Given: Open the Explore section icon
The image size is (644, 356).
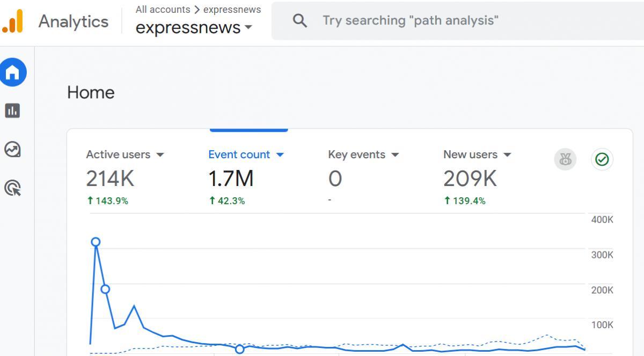Looking at the screenshot, I should 12,149.
